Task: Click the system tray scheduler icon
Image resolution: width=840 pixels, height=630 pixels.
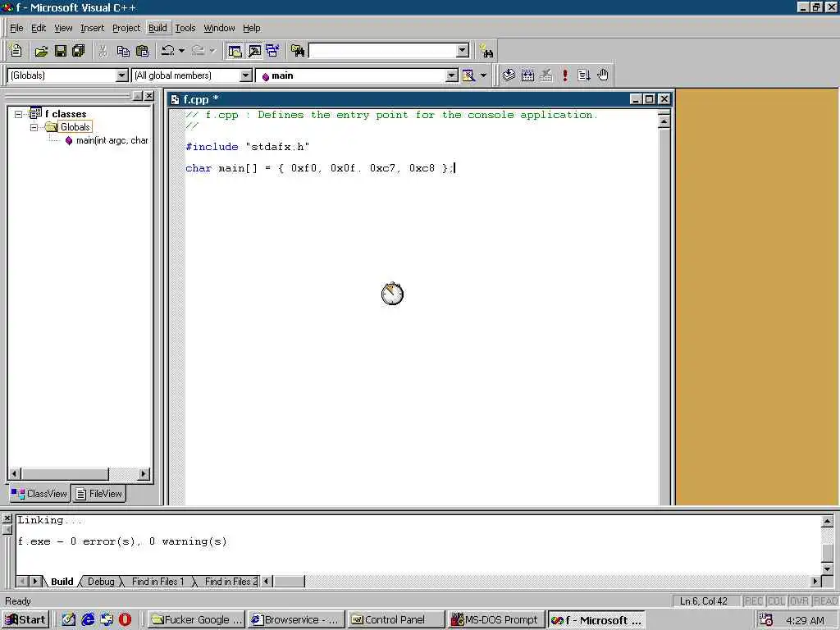Action: click(766, 619)
